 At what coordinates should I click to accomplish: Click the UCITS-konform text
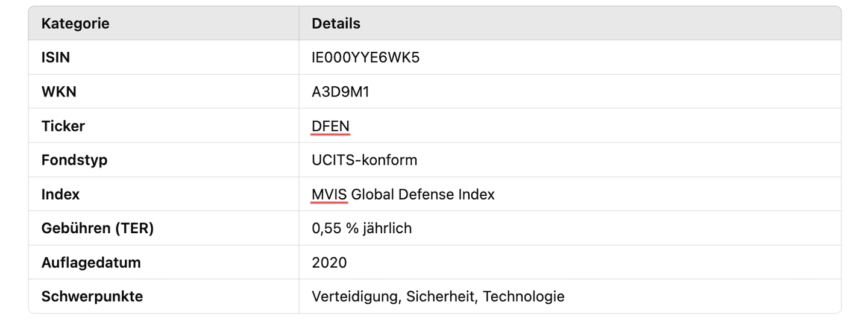(x=364, y=160)
